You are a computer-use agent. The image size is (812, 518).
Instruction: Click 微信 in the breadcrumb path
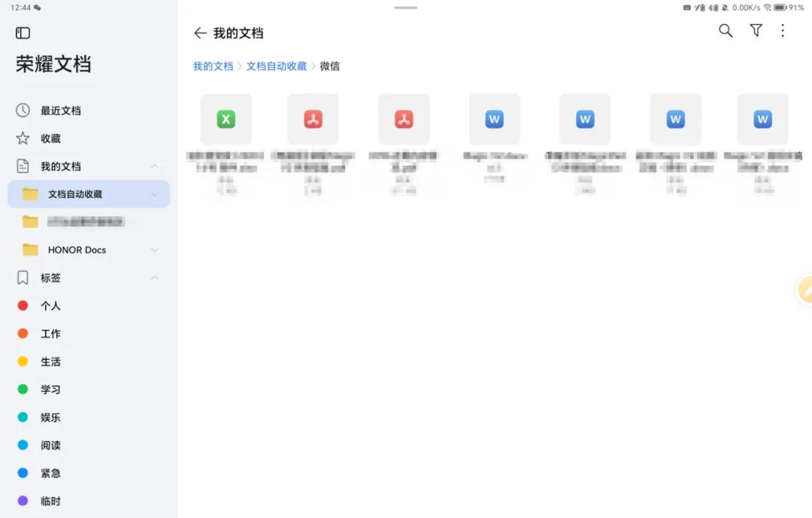tap(331, 66)
